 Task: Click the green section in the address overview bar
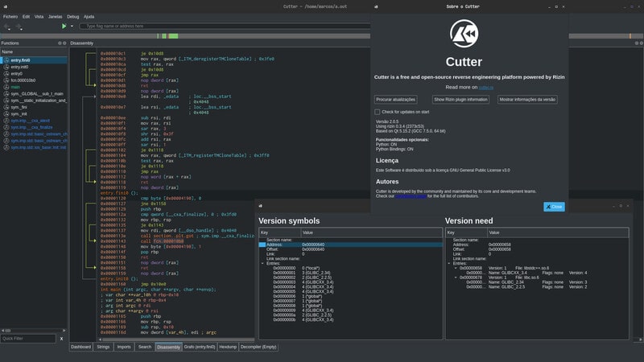pos(174,36)
